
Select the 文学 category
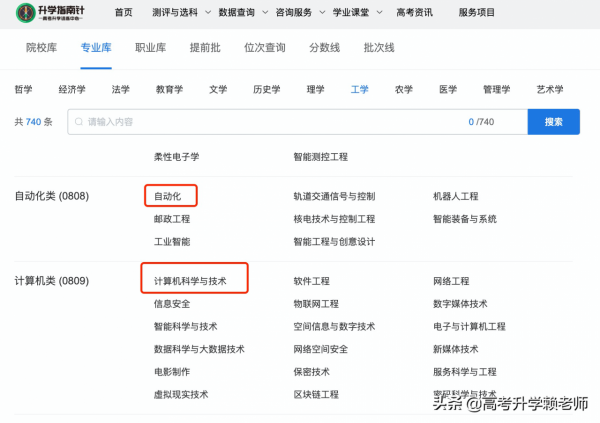[218, 90]
